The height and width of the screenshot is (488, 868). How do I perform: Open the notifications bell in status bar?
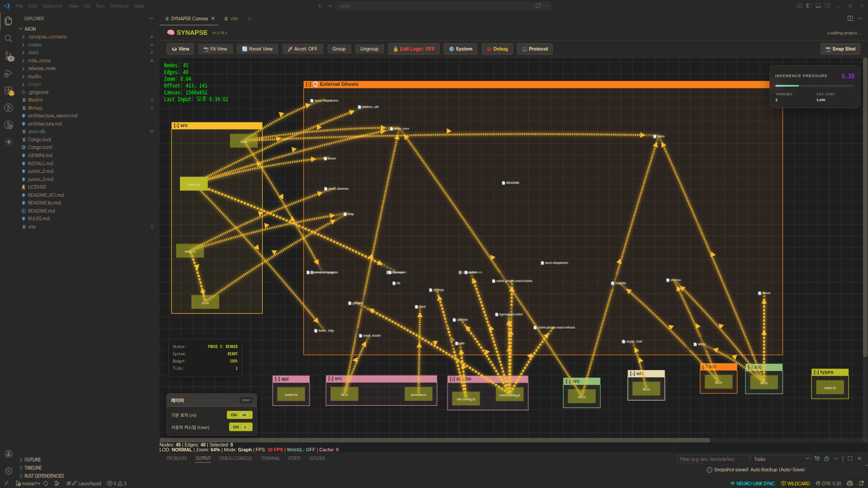(861, 483)
